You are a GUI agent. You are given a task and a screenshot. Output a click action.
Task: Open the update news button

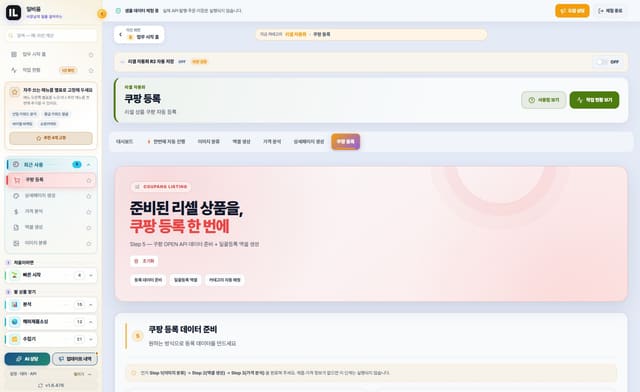(75, 359)
